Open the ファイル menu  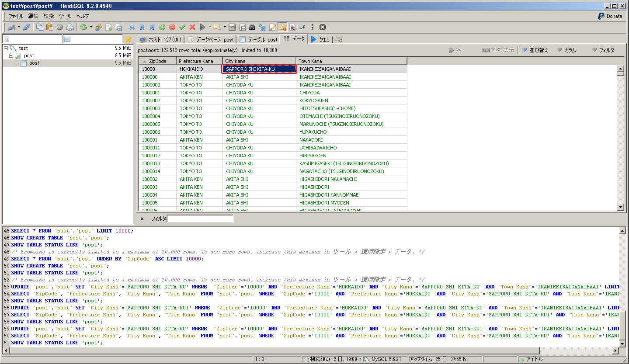tap(16, 16)
